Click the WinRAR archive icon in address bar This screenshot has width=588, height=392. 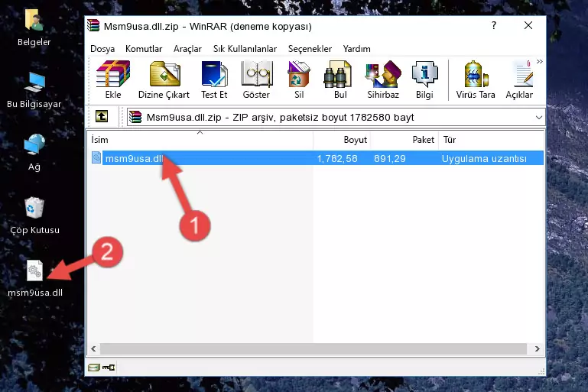[x=135, y=118]
